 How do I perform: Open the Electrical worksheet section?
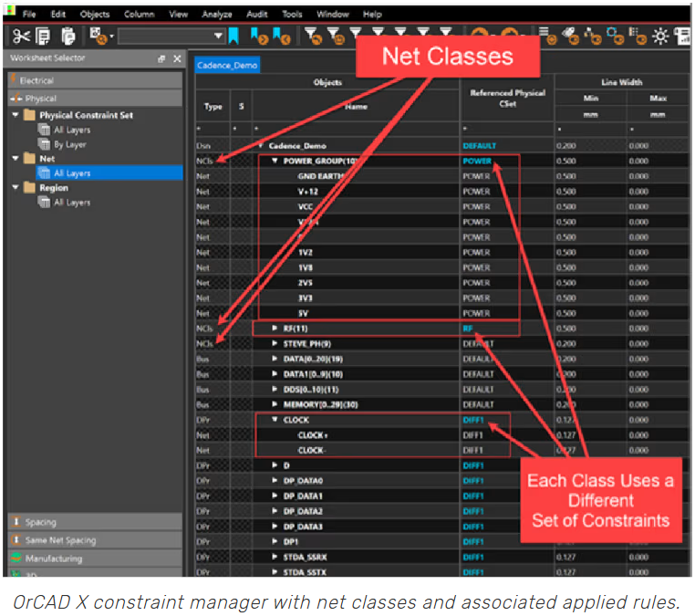point(95,80)
